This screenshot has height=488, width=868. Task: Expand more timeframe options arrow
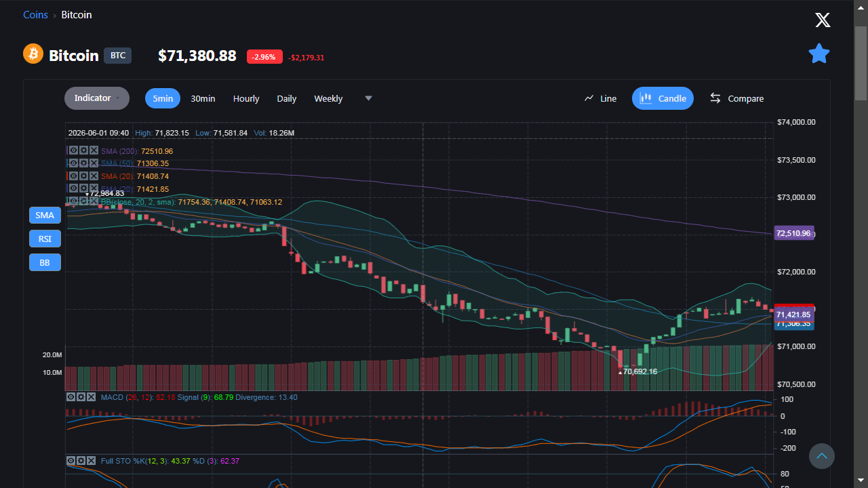[368, 98]
